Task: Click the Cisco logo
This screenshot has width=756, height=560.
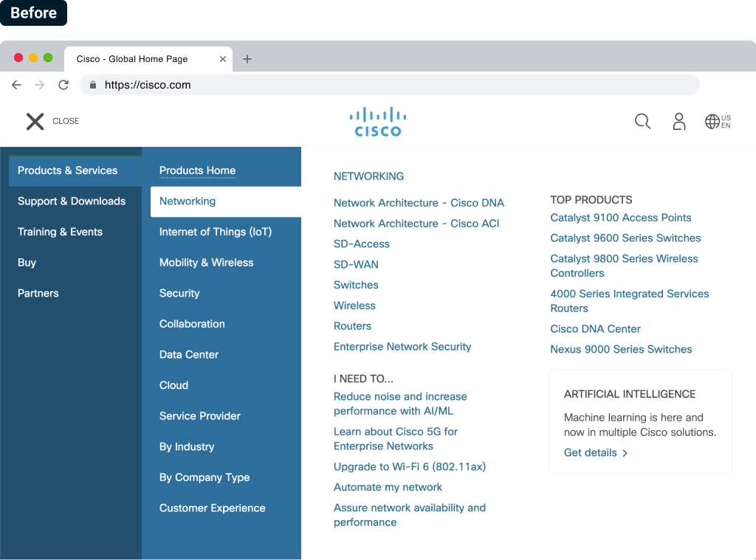Action: point(378,122)
